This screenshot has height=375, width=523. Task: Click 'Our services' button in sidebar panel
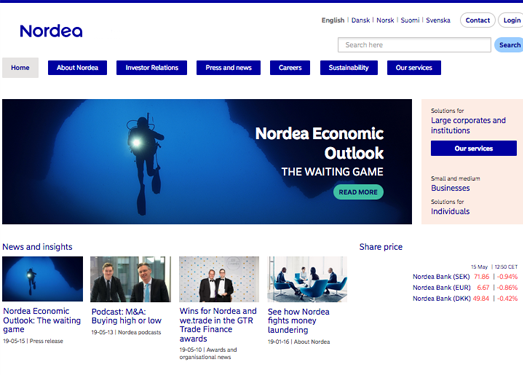(474, 148)
